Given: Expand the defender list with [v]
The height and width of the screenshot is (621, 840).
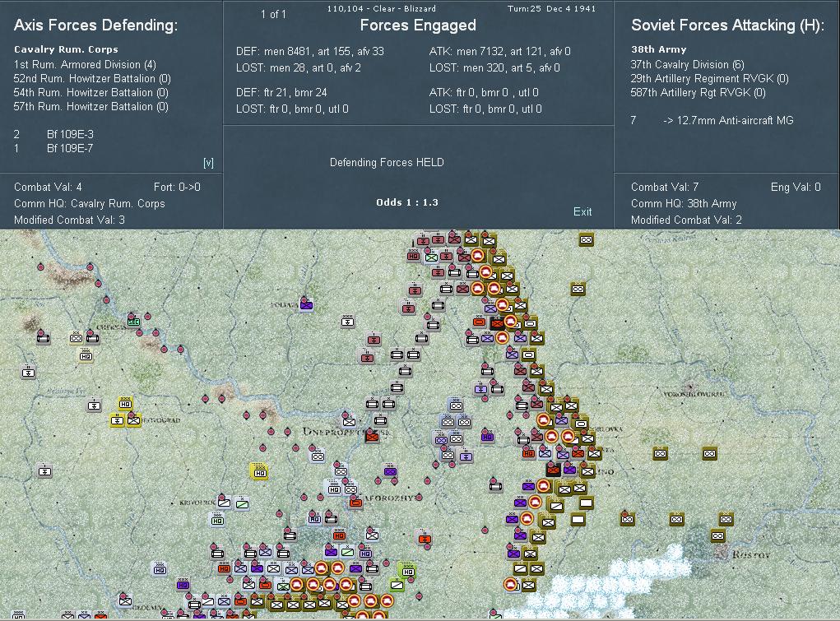Looking at the screenshot, I should [208, 162].
